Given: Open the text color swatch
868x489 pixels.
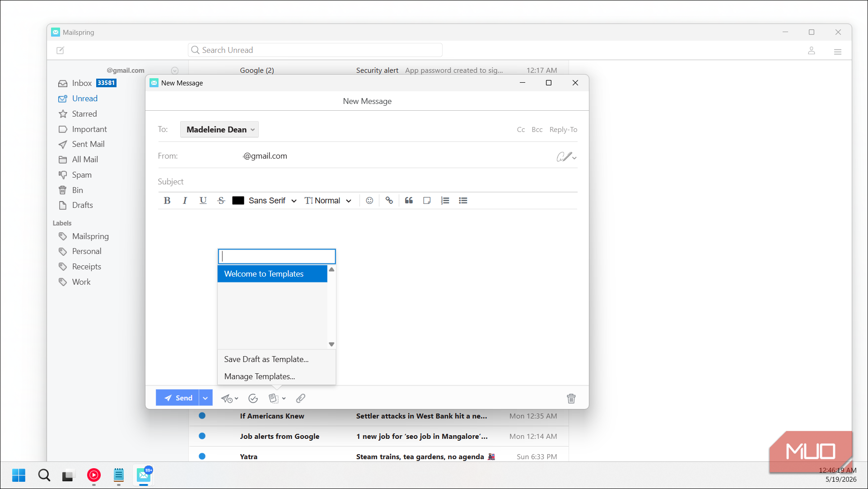Looking at the screenshot, I should [x=238, y=201].
